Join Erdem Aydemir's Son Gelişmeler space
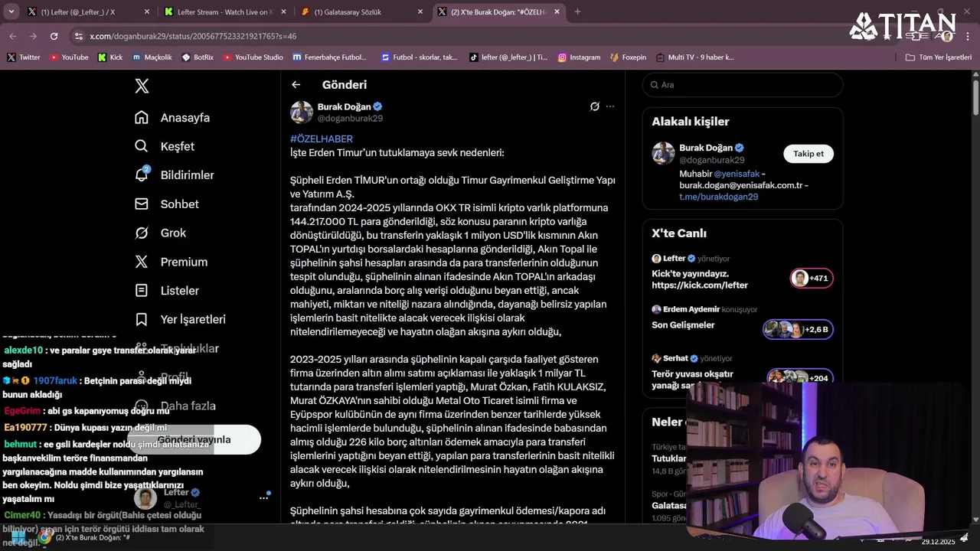Viewport: 980px width, 551px height. click(798, 329)
